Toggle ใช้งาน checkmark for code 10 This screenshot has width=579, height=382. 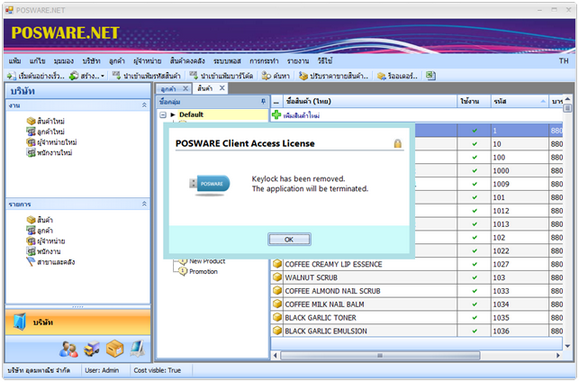[x=474, y=144]
